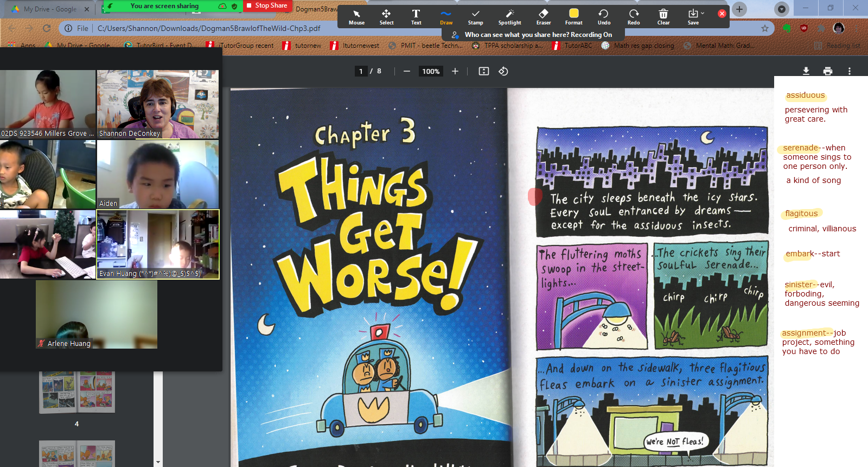
Task: Select Shannon DeConkey's video tile
Action: point(158,104)
